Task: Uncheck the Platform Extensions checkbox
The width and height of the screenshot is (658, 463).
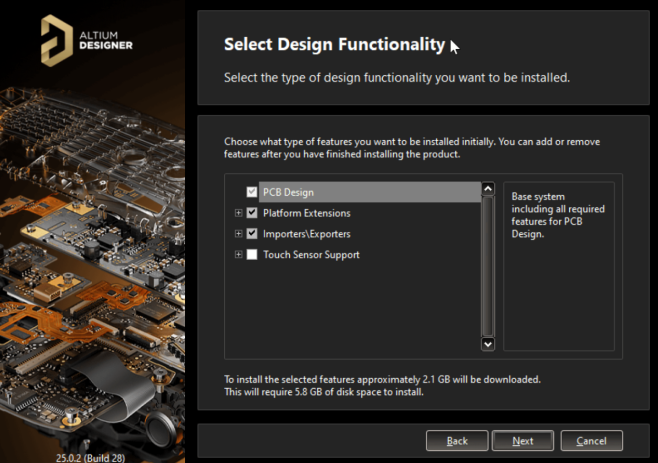Action: point(252,213)
